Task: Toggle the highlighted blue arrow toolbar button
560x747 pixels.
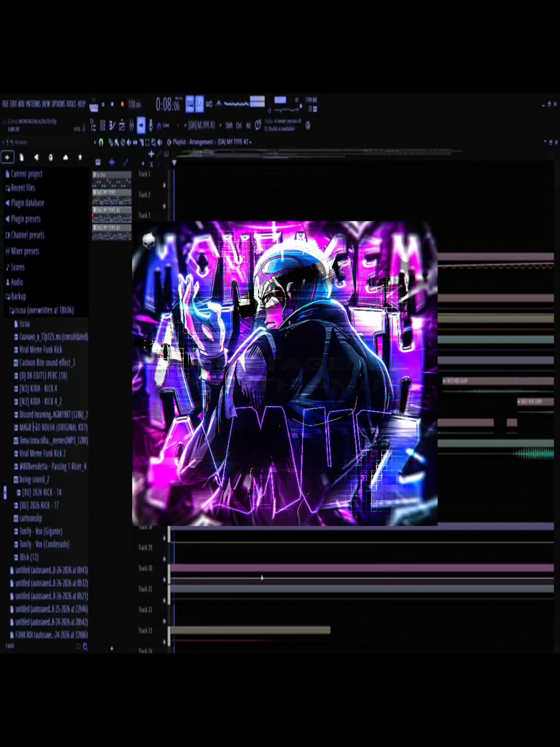Action: [x=141, y=125]
